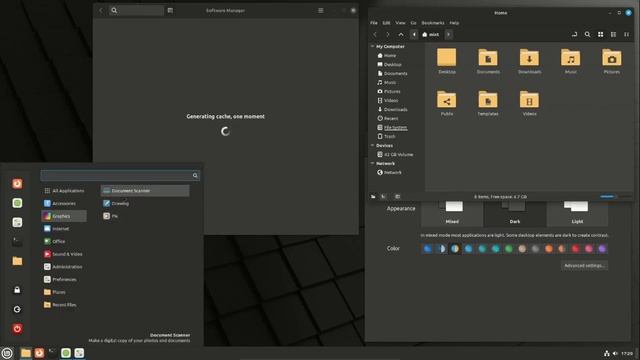Viewport: 640px width, 360px height.
Task: Click the Files folder icon on the panel
Action: tap(26, 353)
